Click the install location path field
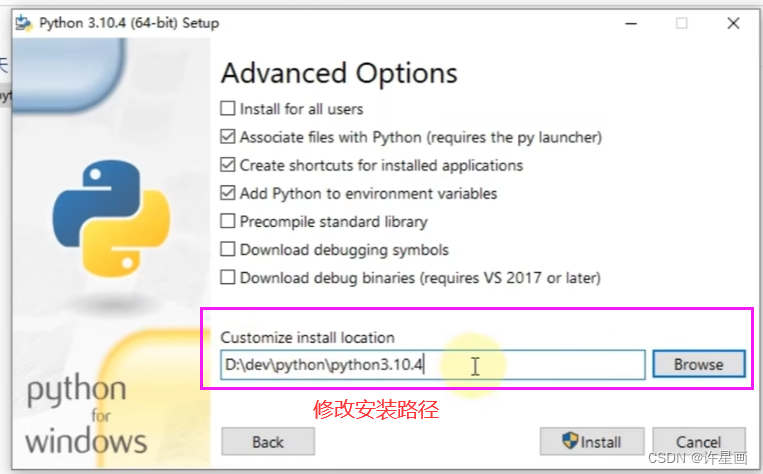The image size is (763, 474). click(x=433, y=365)
